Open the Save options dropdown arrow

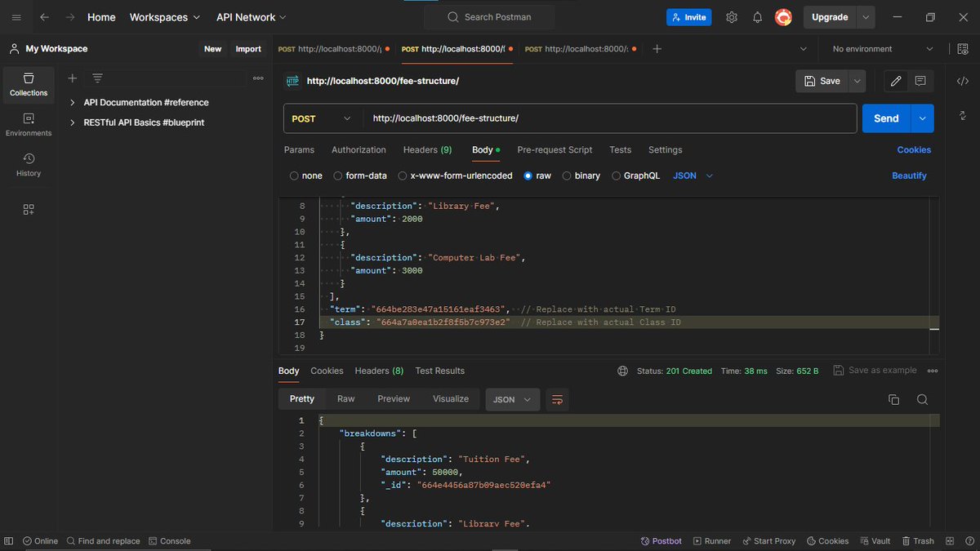[857, 81]
